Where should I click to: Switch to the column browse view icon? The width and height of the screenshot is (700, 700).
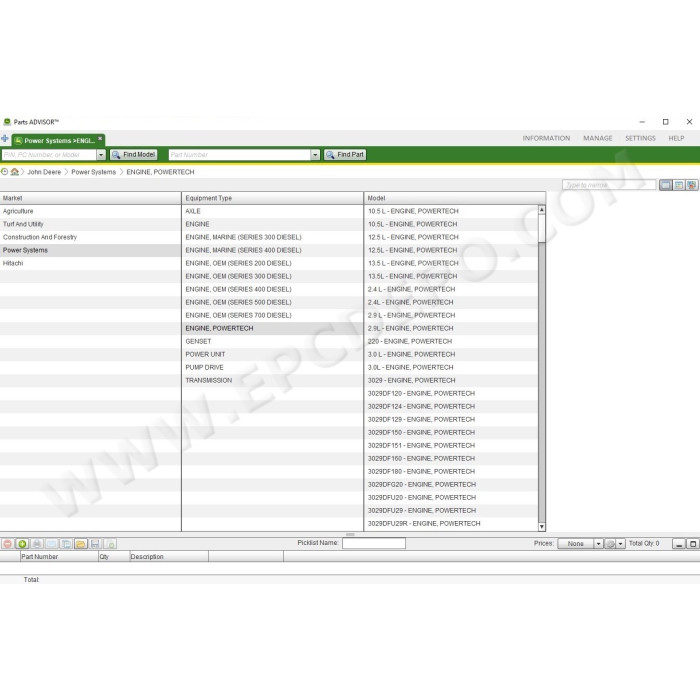tap(665, 185)
